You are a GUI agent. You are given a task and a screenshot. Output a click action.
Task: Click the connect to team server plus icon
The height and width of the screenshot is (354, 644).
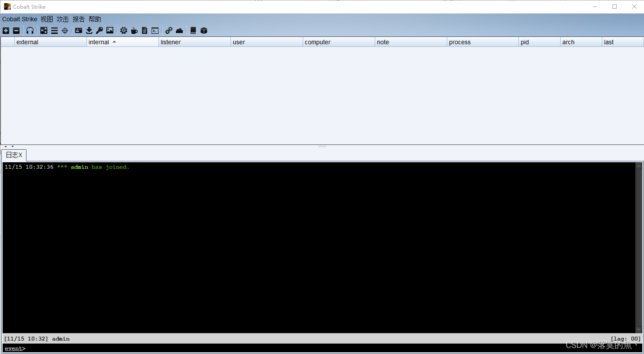point(6,30)
